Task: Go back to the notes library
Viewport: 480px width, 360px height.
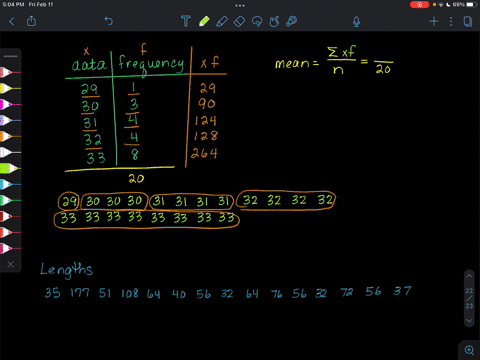Action: pyautogui.click(x=12, y=22)
